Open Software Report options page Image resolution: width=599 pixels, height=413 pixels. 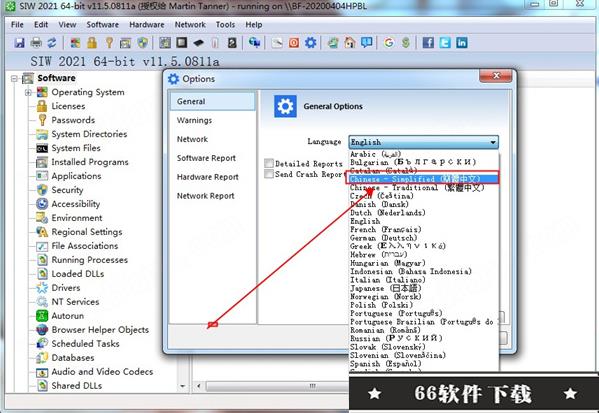[x=213, y=158]
